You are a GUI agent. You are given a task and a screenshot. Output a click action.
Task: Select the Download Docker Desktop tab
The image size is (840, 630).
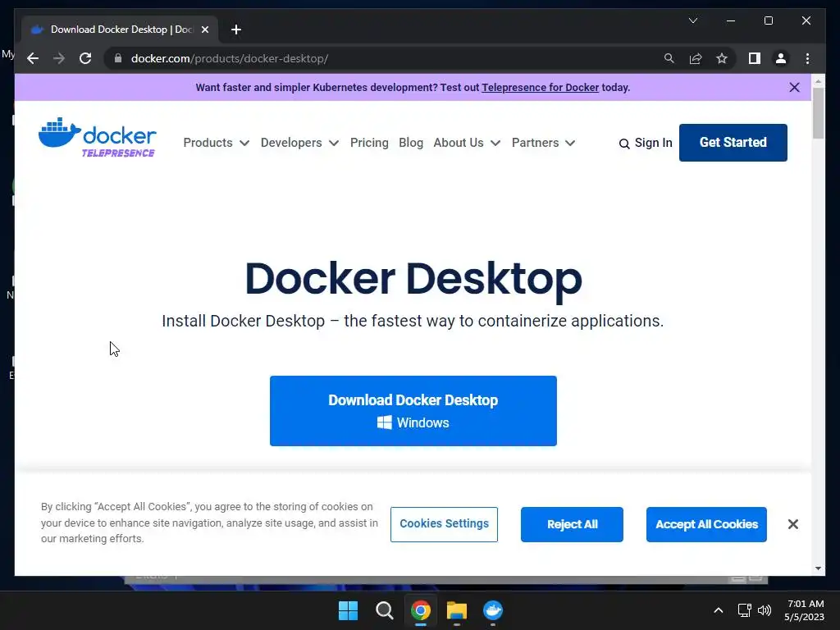tap(120, 30)
